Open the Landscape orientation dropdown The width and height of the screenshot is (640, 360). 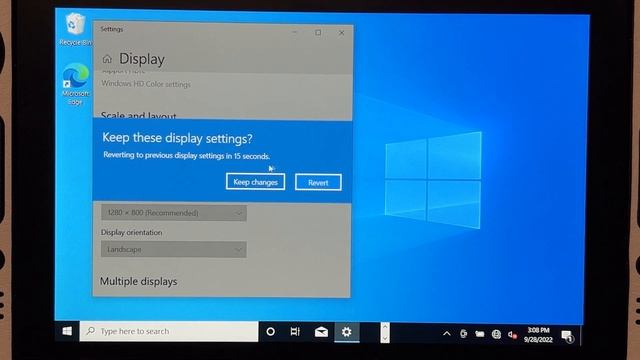pyautogui.click(x=173, y=249)
